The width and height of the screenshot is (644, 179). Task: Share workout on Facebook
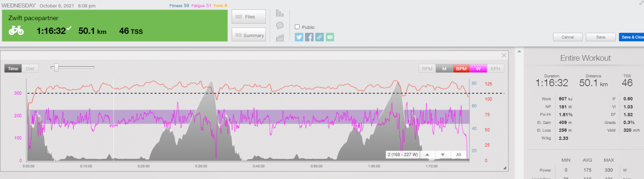pos(309,37)
